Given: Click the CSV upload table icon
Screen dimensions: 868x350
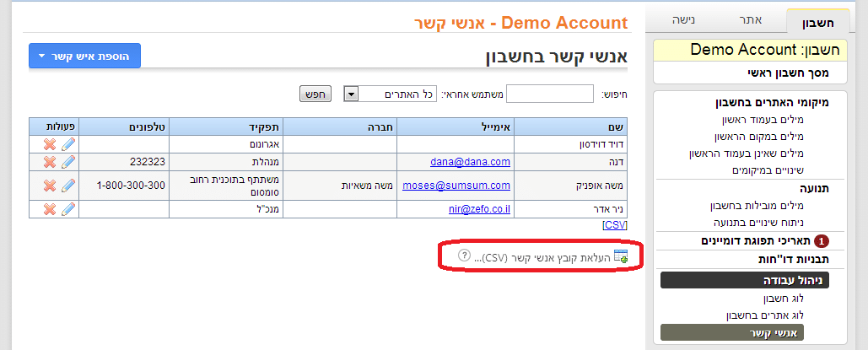Looking at the screenshot, I should (621, 256).
